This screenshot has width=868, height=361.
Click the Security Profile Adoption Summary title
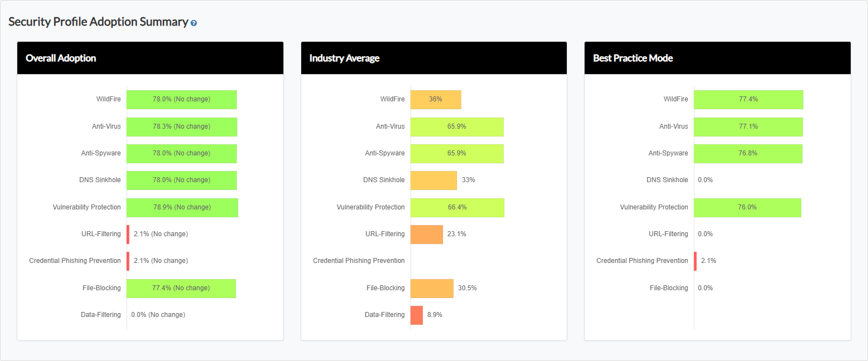click(98, 22)
